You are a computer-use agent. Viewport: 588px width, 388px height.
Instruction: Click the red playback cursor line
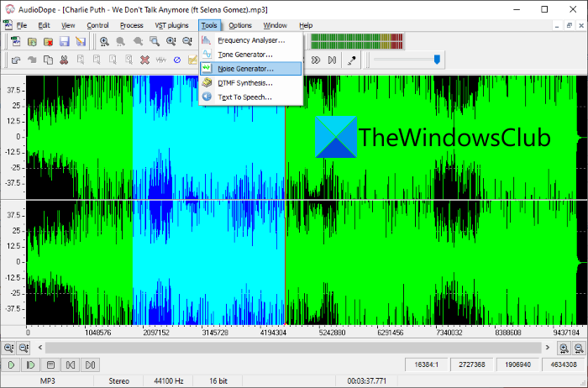285,200
